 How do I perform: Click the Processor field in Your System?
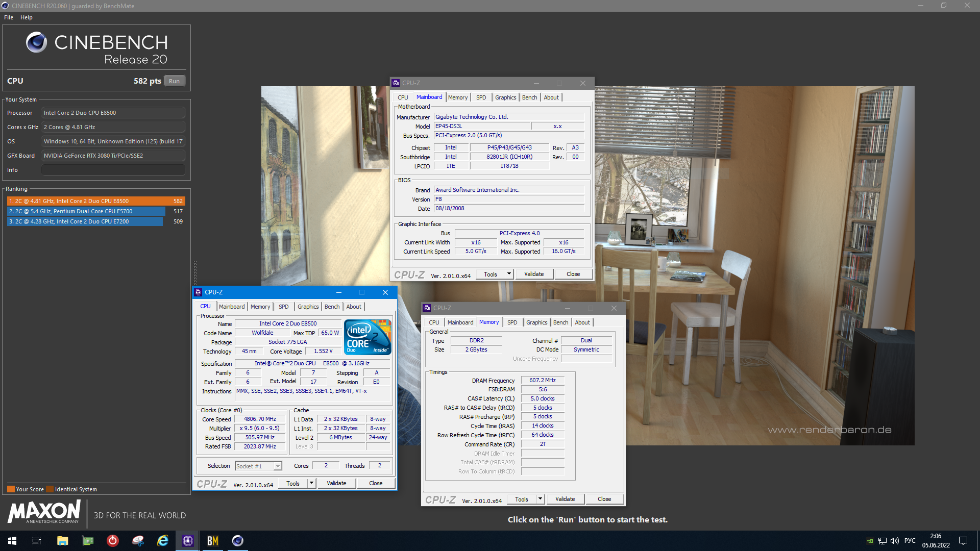pyautogui.click(x=113, y=113)
